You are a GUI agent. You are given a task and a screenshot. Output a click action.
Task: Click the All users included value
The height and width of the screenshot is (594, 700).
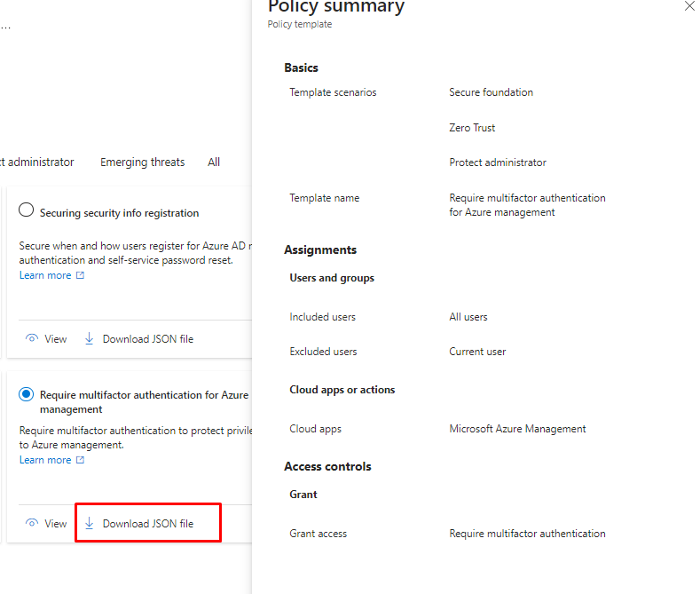468,317
